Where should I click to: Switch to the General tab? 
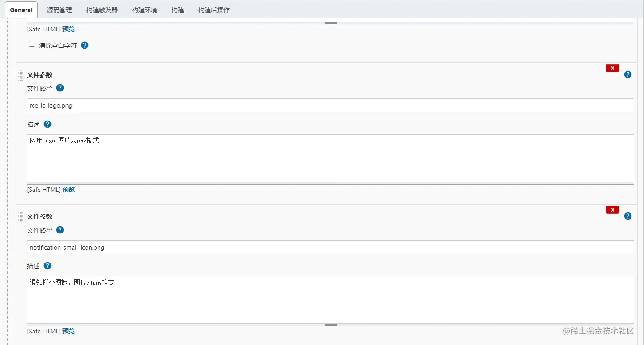[21, 9]
